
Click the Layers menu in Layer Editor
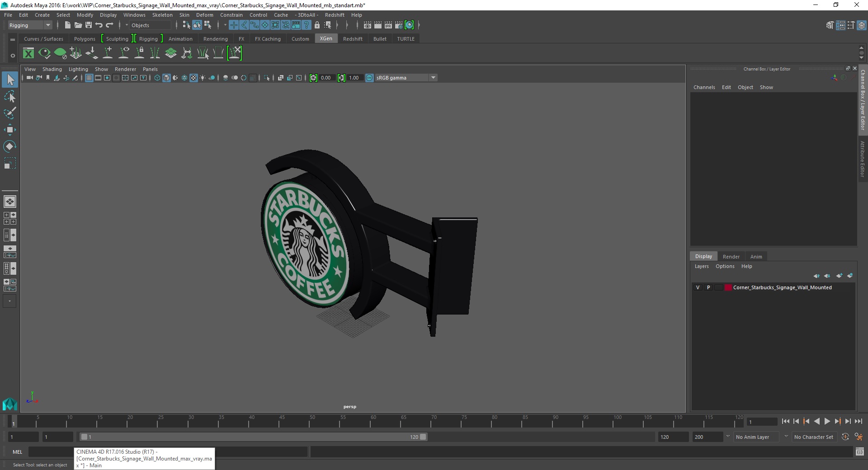point(702,266)
